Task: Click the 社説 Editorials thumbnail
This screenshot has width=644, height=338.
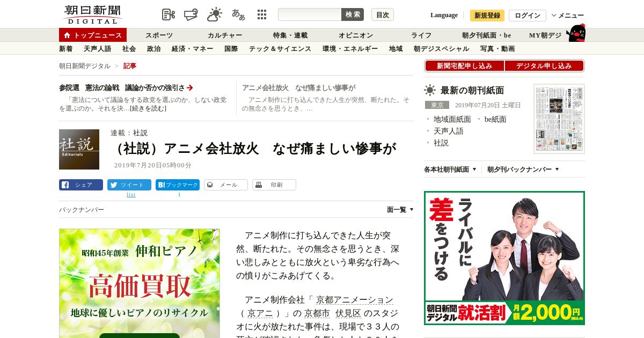Action: pyautogui.click(x=79, y=149)
